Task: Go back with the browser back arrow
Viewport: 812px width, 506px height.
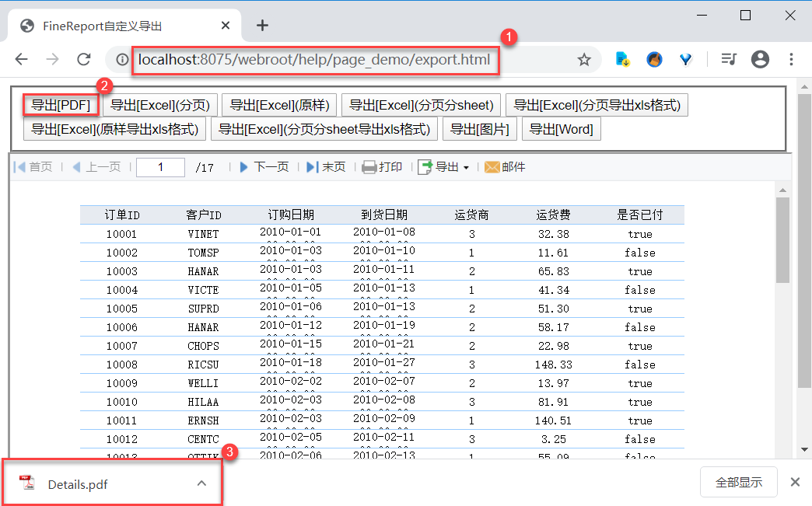Action: tap(21, 60)
